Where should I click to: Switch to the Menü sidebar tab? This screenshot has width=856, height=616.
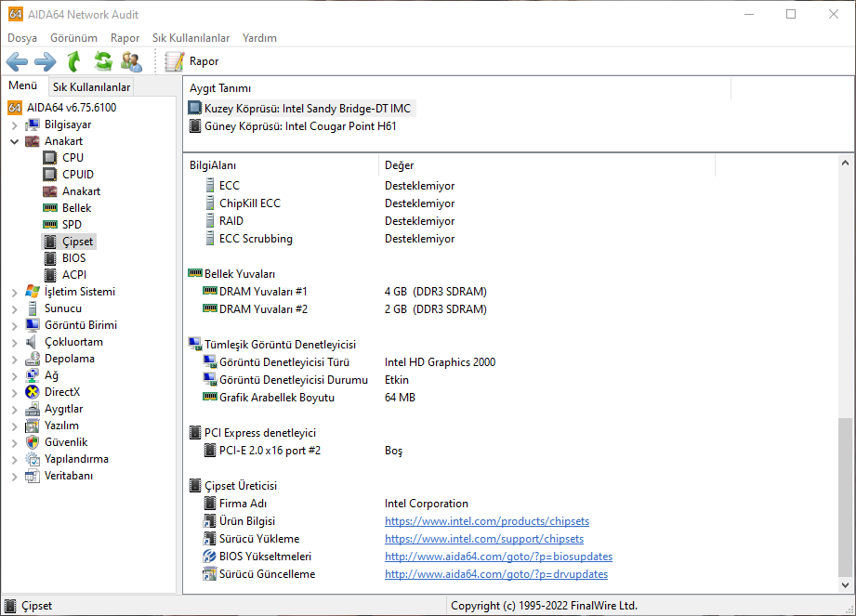pos(22,85)
